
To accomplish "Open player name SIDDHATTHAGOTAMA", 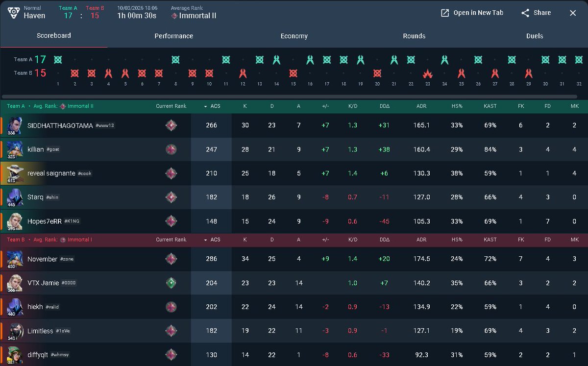I will coord(60,125).
